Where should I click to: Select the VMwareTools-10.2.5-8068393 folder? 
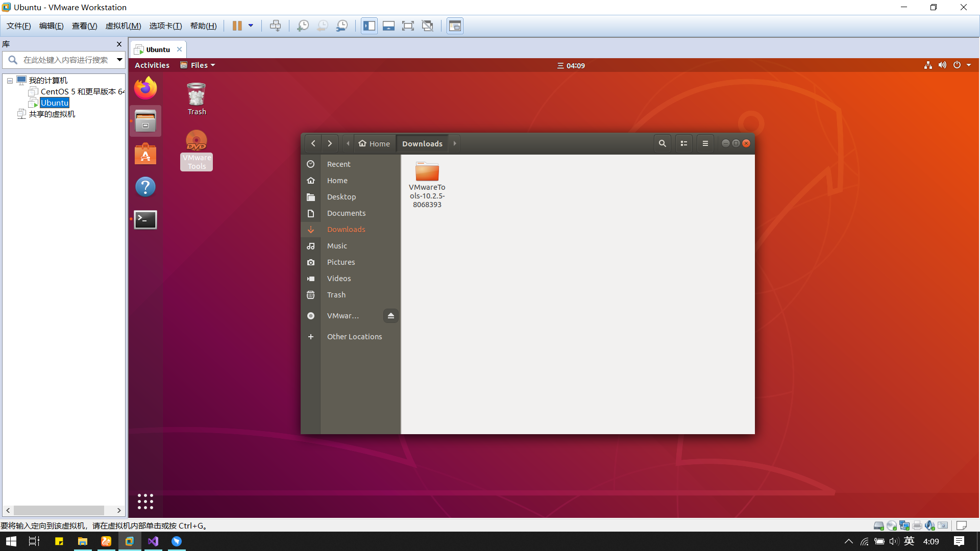coord(427,185)
